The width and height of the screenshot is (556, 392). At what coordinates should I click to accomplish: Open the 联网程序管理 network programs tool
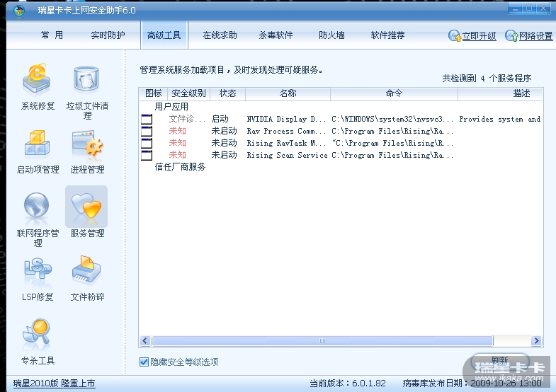[x=37, y=206]
